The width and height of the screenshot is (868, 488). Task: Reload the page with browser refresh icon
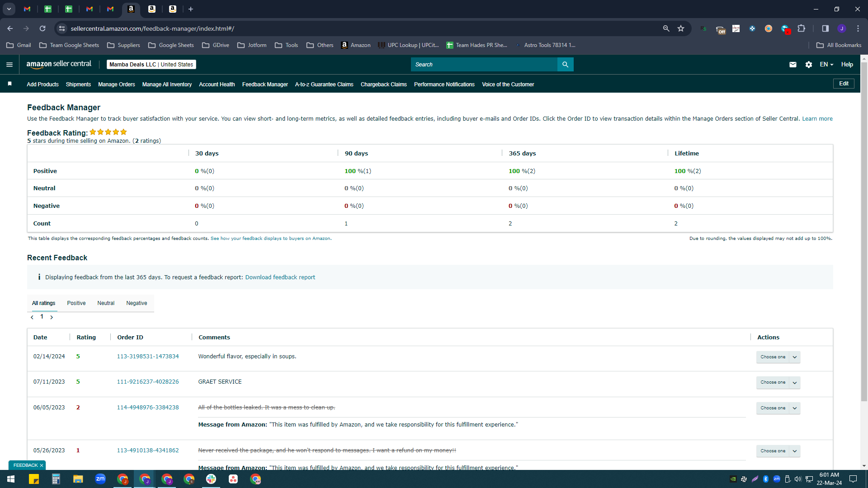[x=42, y=28]
